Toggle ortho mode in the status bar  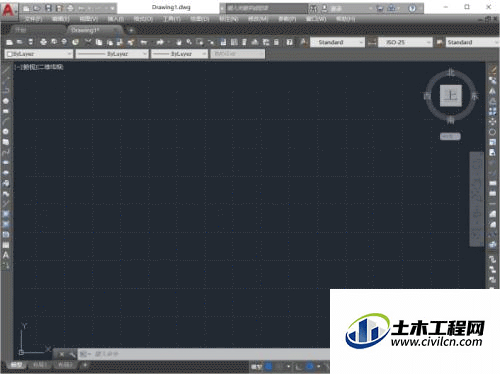click(x=299, y=367)
